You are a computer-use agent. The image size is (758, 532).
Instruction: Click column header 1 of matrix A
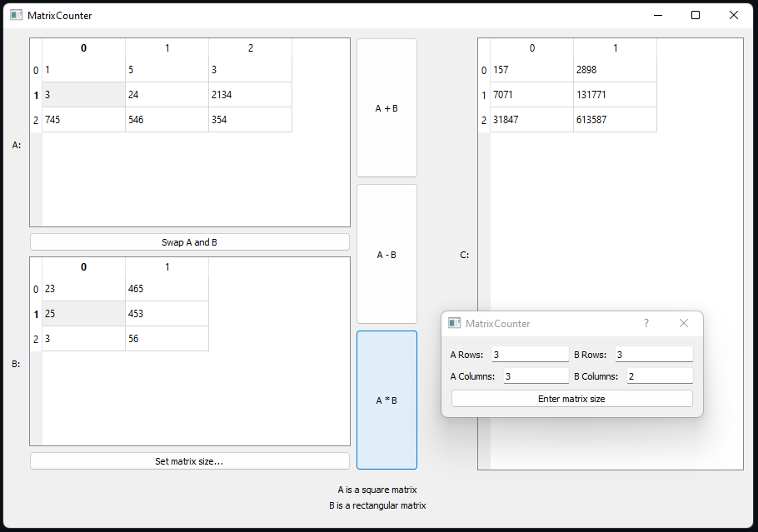[167, 47]
